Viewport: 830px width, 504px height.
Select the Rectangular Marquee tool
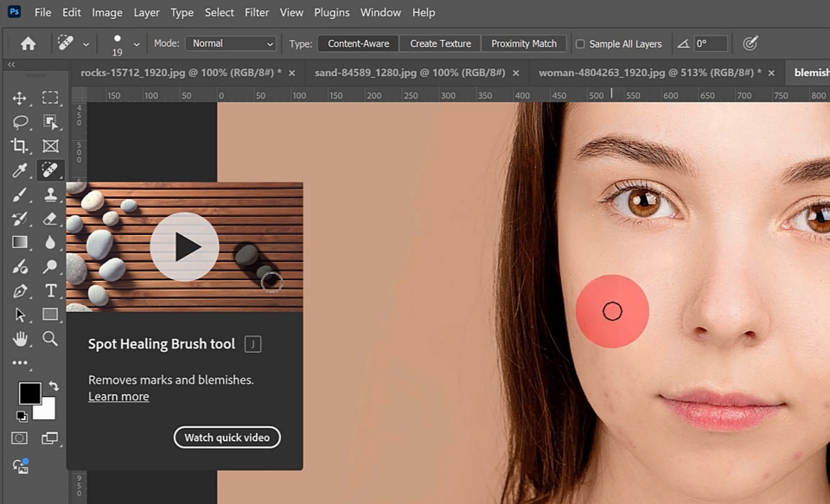[50, 98]
